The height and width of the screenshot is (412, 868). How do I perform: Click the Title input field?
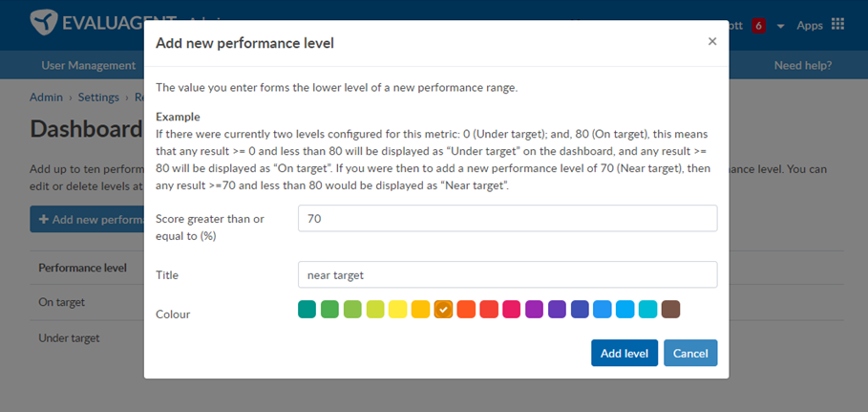pyautogui.click(x=507, y=274)
